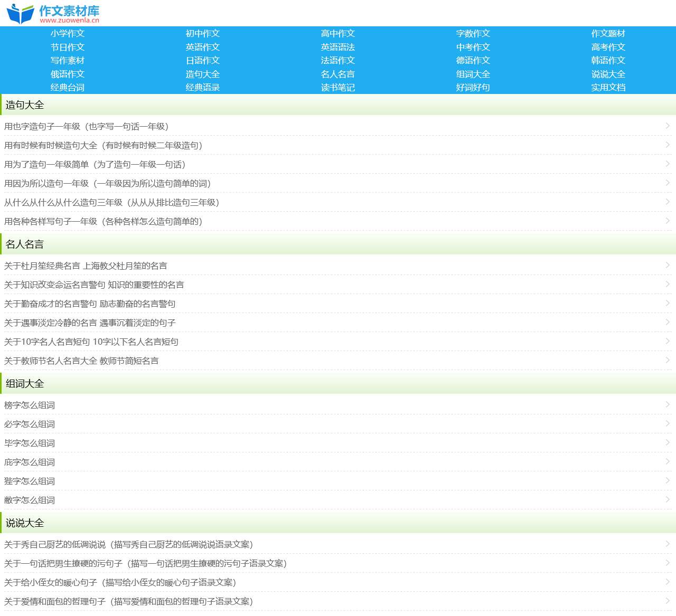
Task: Click chevron at end of 关于秀自己厨艺的低调说说 row
Action: click(668, 544)
